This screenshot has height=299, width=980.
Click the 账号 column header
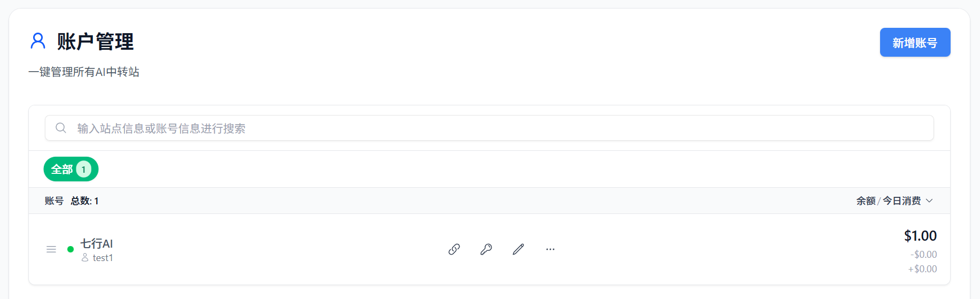54,201
